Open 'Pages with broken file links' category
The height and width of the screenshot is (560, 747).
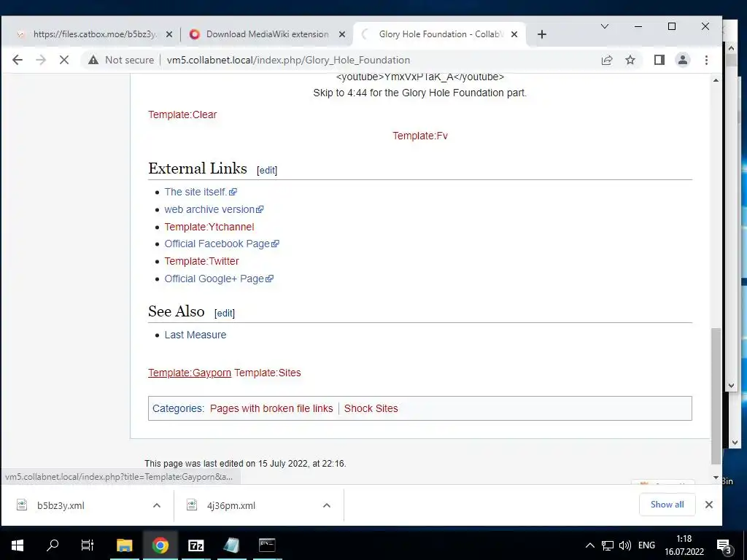(271, 408)
